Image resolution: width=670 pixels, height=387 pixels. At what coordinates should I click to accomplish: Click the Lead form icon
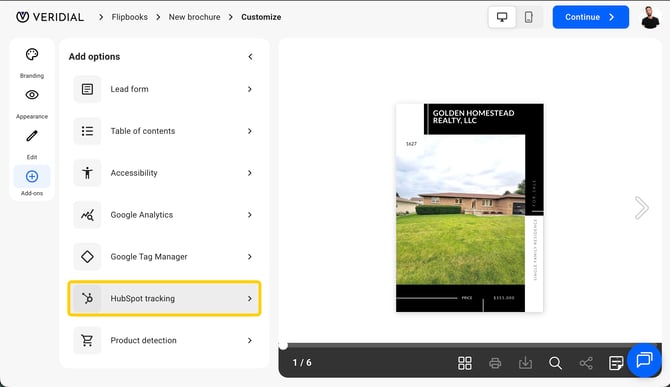pyautogui.click(x=87, y=89)
